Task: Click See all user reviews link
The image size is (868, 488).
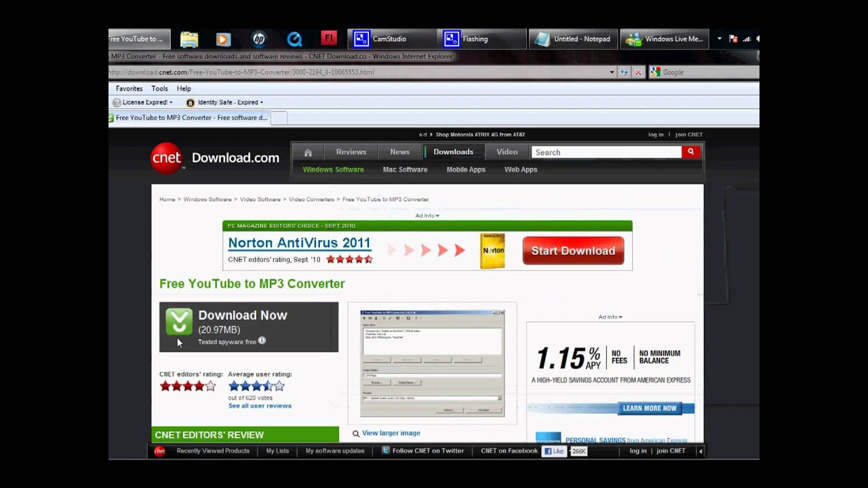Action: (x=260, y=406)
